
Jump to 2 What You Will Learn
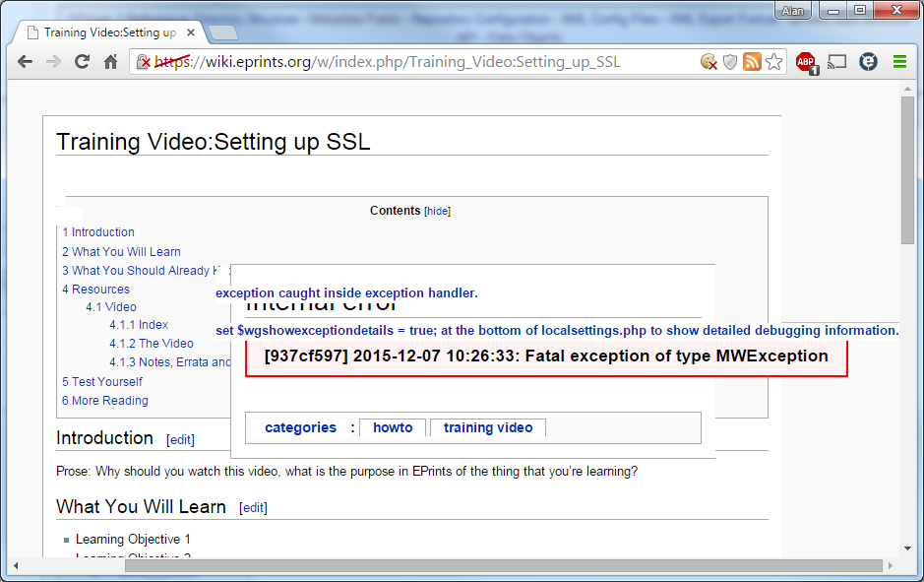(121, 252)
